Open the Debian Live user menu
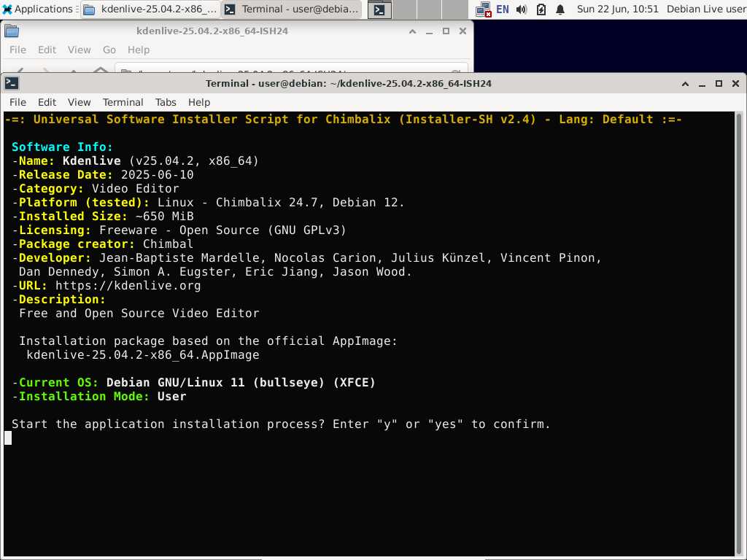 (706, 9)
